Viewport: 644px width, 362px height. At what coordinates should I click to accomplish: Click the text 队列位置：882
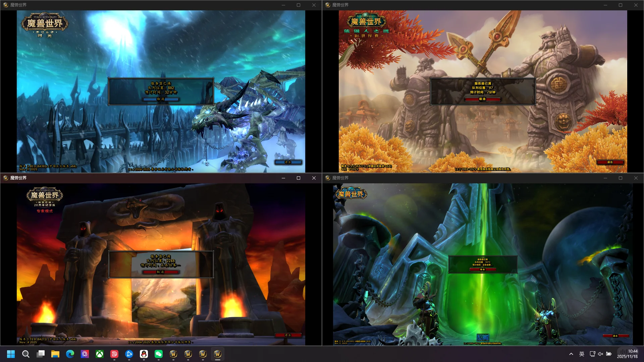(161, 88)
